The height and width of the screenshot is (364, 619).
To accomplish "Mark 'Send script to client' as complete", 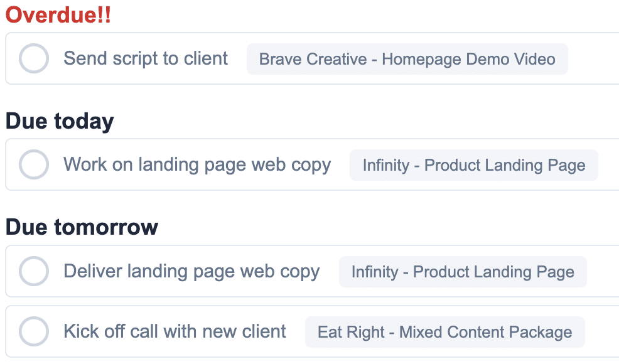I will tap(34, 59).
